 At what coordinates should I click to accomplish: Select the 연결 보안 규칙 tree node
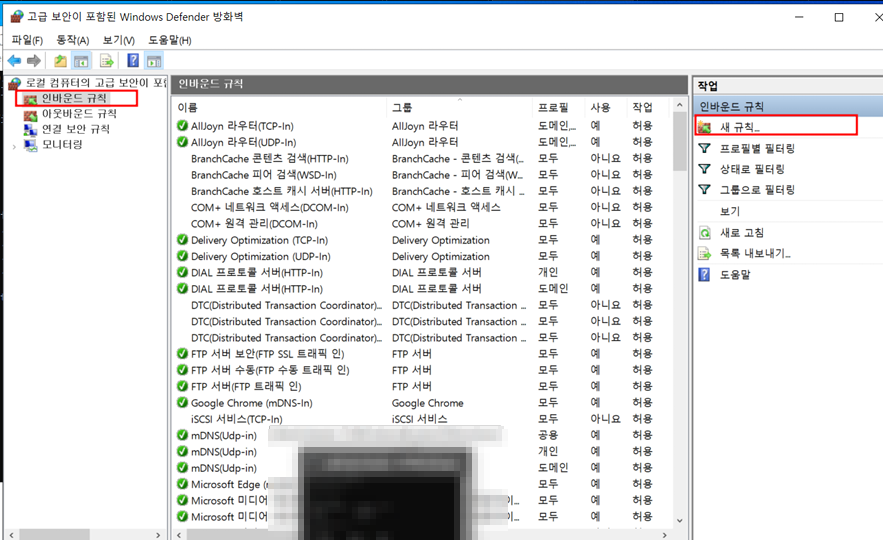point(76,129)
